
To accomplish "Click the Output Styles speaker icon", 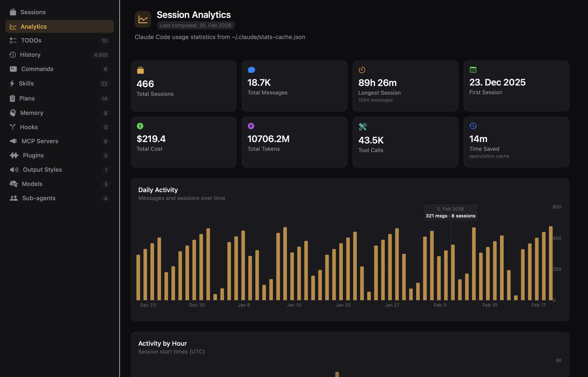I will (14, 169).
